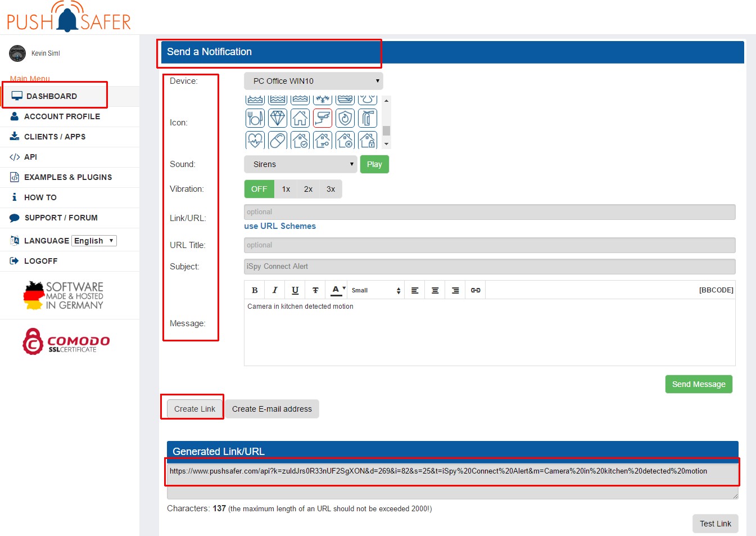This screenshot has width=756, height=536.
Task: Choose the house with X icon
Action: (345, 140)
